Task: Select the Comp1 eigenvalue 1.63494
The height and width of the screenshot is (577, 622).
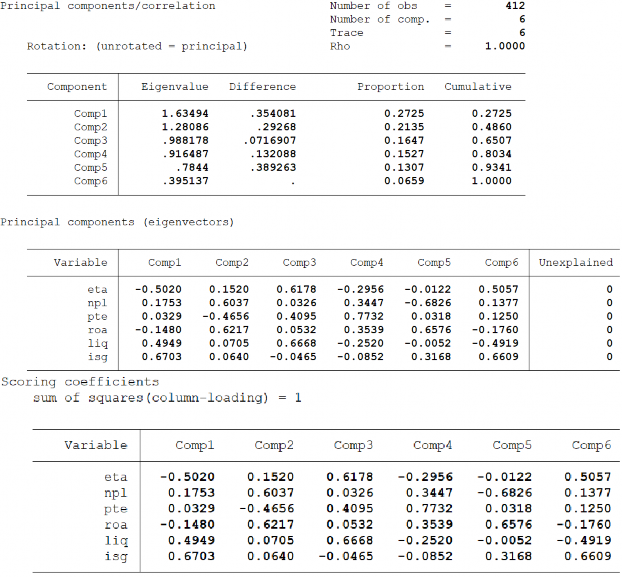Action: [x=183, y=114]
